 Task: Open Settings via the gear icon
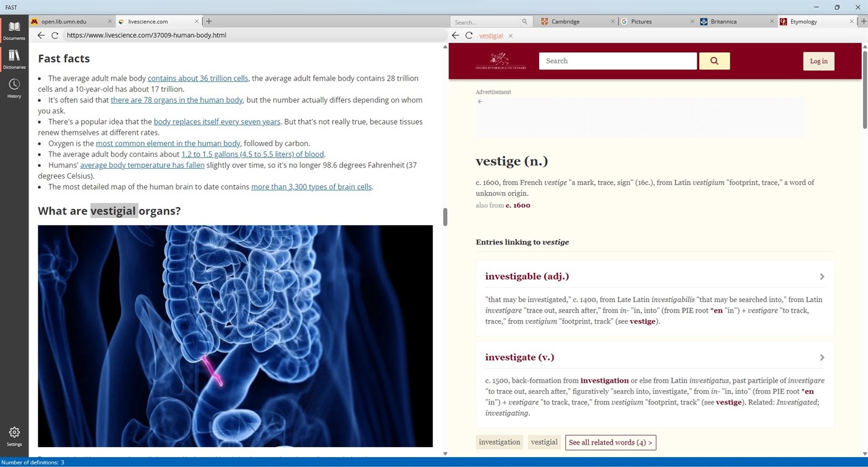14,434
